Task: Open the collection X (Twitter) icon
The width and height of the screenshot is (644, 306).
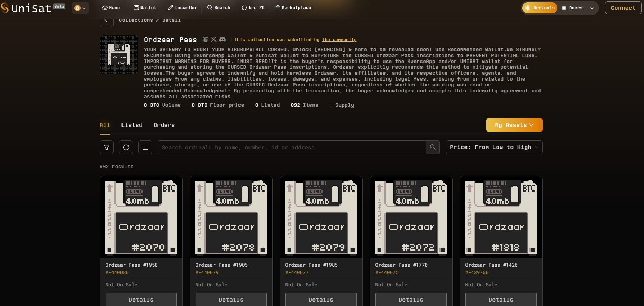Action: 214,39
